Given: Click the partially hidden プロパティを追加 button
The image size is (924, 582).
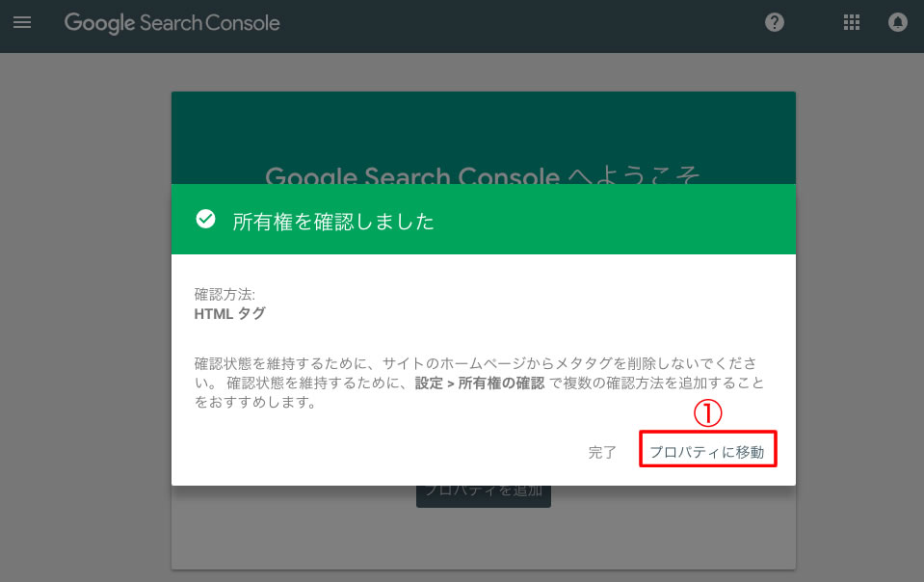Looking at the screenshot, I should pos(484,491).
